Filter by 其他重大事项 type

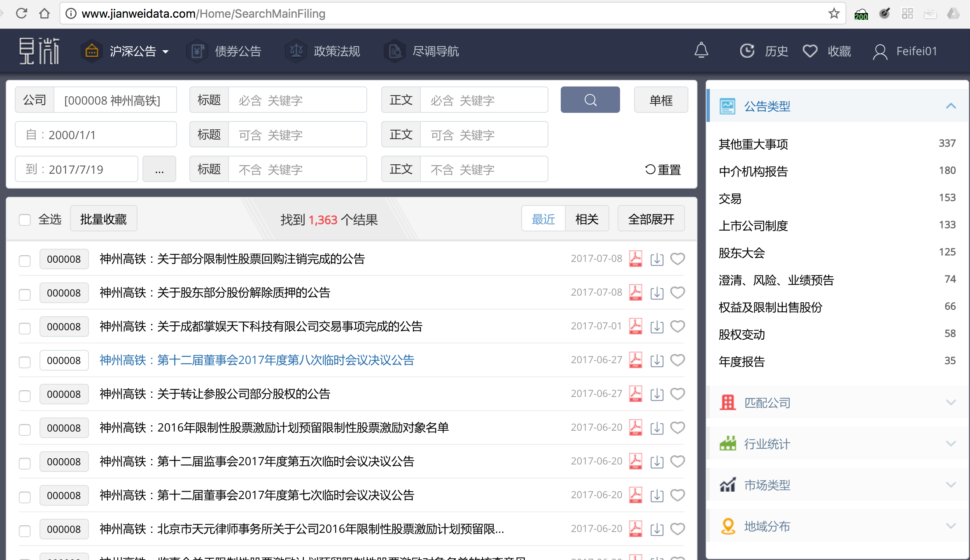click(753, 144)
